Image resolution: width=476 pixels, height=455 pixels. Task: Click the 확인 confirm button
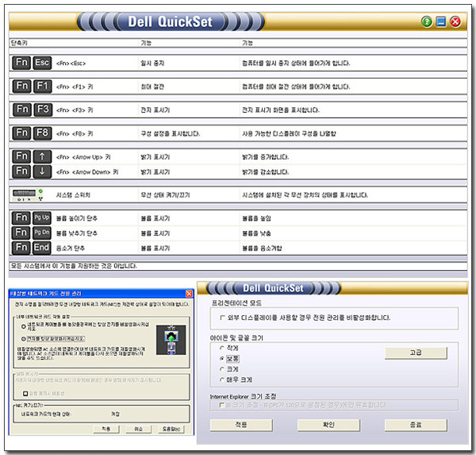click(x=328, y=425)
